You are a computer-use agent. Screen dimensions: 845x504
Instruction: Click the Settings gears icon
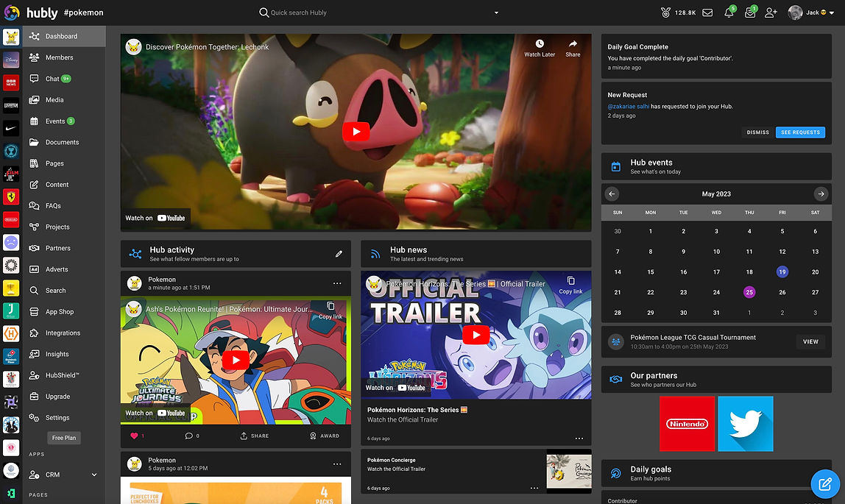(34, 418)
